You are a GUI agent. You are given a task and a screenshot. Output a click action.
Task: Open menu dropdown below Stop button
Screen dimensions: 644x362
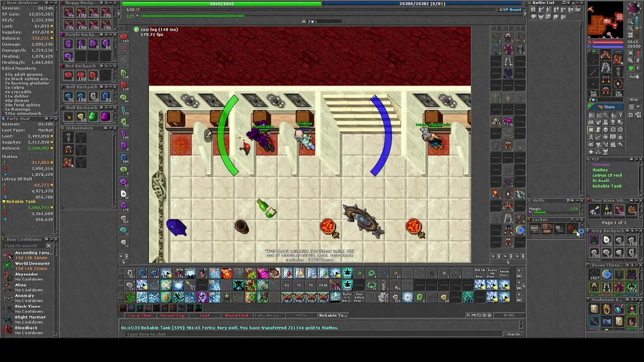[634, 107]
